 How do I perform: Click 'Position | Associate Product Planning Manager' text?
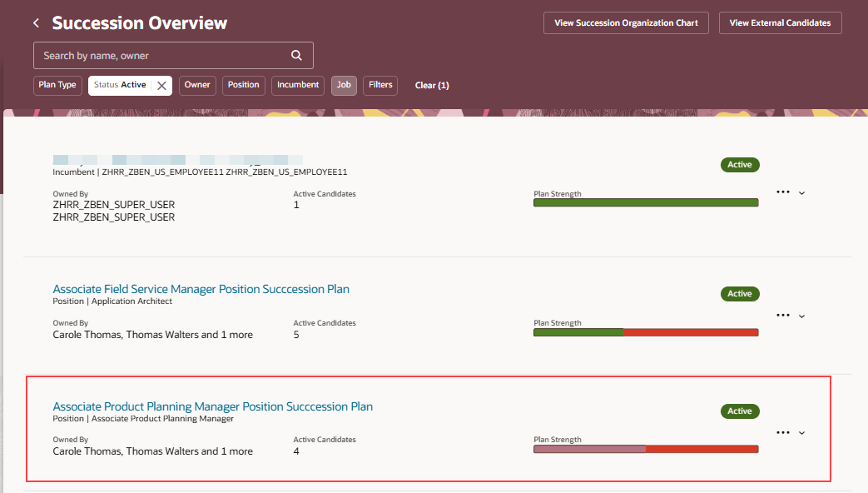click(143, 419)
